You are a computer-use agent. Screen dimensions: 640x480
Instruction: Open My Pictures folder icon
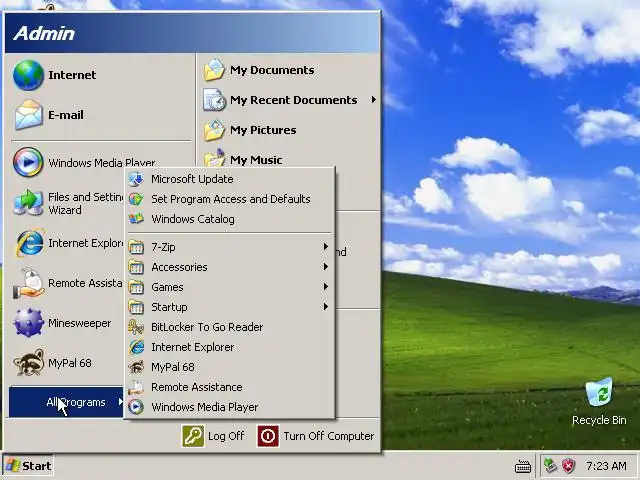click(214, 130)
